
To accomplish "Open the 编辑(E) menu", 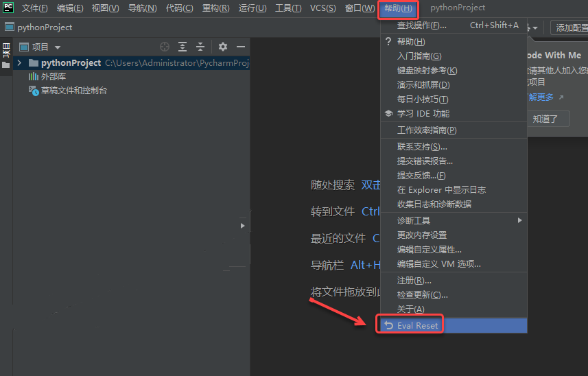I will [70, 8].
